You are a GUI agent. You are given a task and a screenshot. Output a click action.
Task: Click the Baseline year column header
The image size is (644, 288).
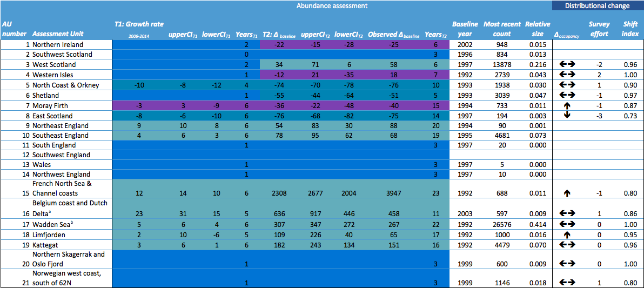click(465, 29)
